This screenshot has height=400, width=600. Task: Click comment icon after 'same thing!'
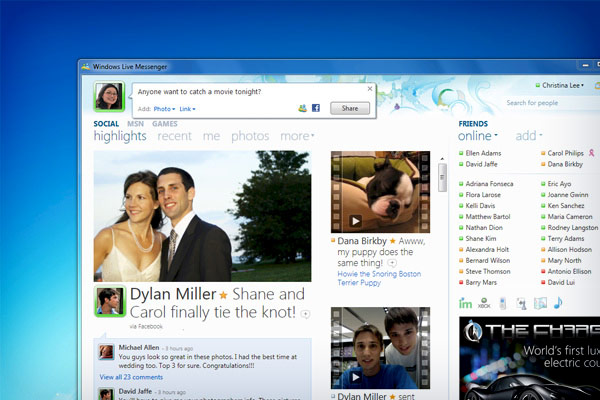point(392,263)
